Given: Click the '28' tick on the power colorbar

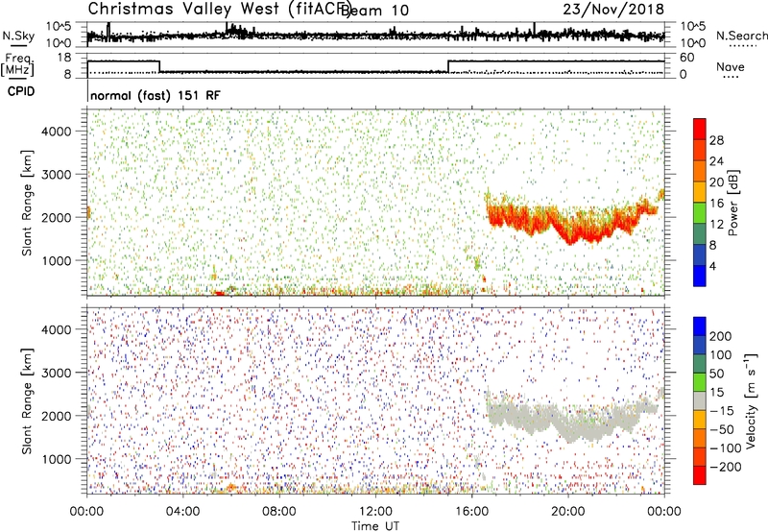Looking at the screenshot, I should (x=716, y=140).
